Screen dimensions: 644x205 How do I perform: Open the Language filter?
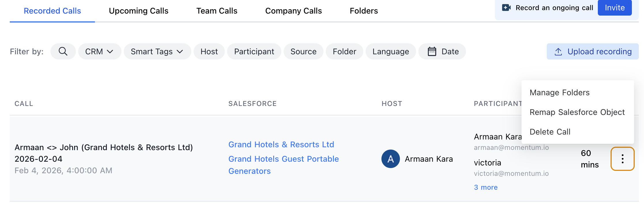pos(390,51)
